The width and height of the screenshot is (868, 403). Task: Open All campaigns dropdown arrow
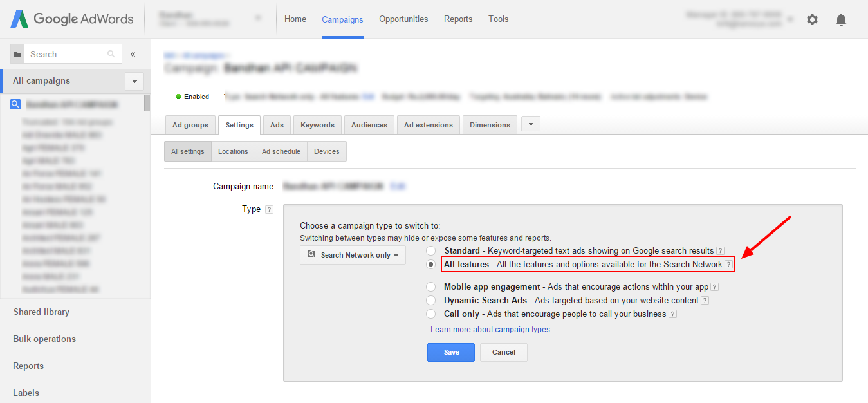(x=134, y=81)
